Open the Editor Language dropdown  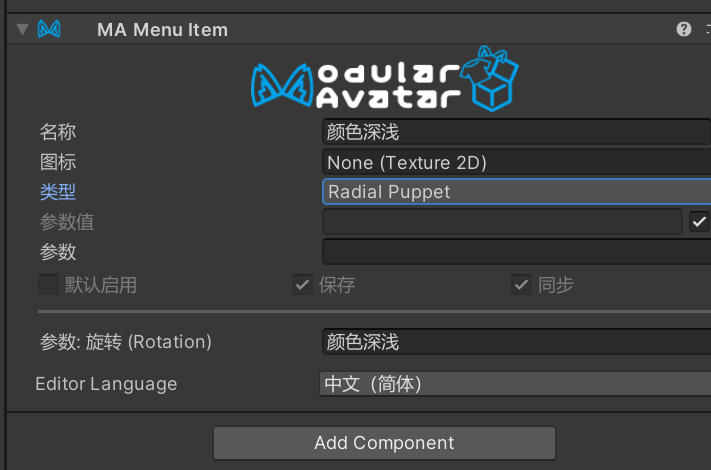(x=514, y=383)
